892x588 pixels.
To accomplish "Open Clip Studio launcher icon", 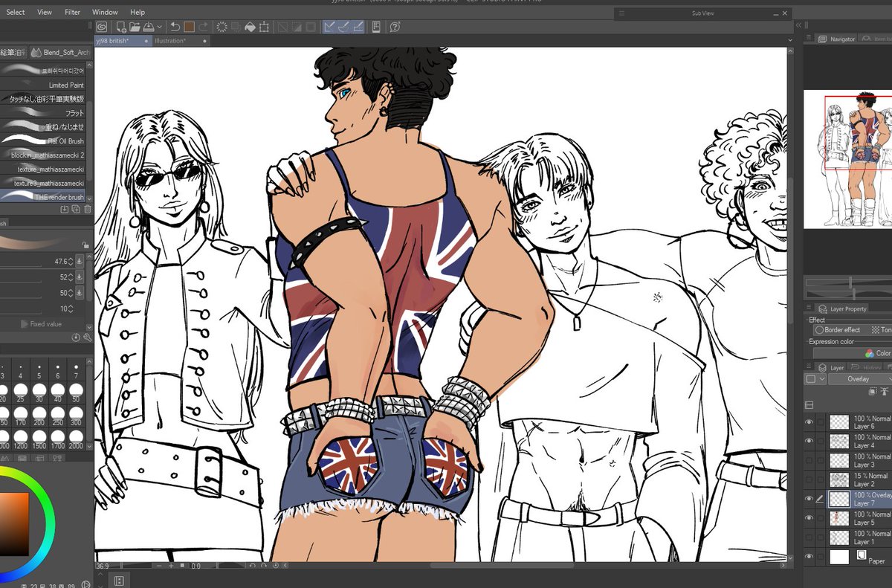I will [101, 27].
